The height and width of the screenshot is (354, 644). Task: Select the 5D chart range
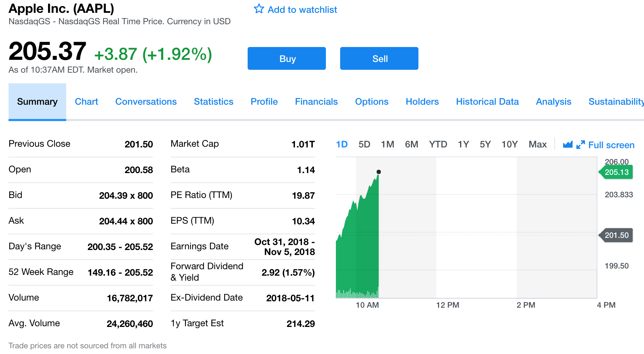(364, 144)
